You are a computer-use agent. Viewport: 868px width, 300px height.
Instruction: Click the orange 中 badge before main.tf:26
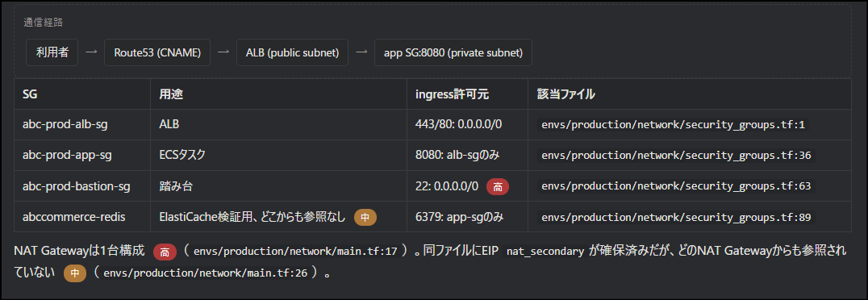point(75,274)
